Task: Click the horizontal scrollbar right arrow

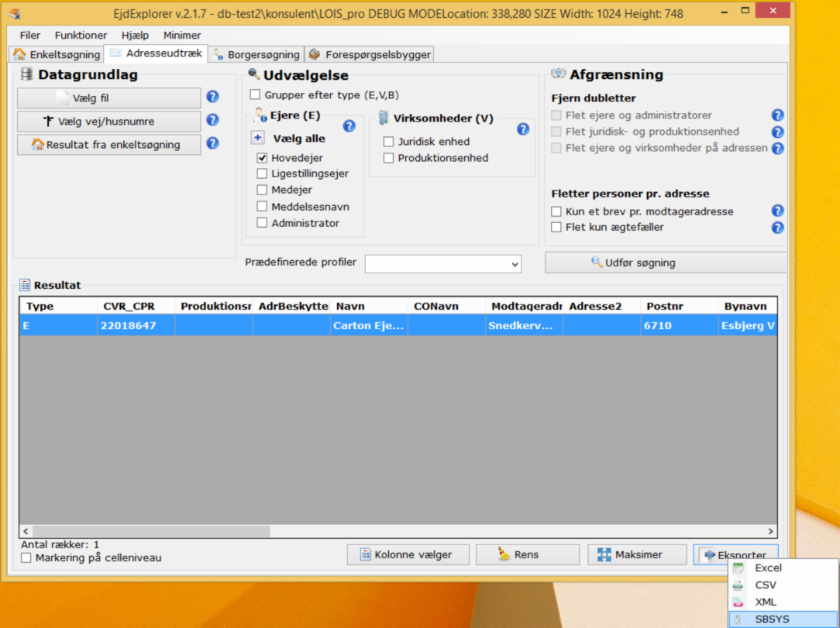Action: pos(770,532)
